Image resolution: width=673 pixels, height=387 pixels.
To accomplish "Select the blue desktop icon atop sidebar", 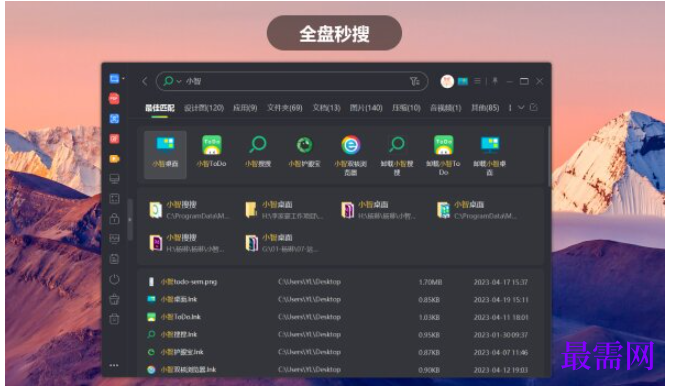I will (114, 79).
